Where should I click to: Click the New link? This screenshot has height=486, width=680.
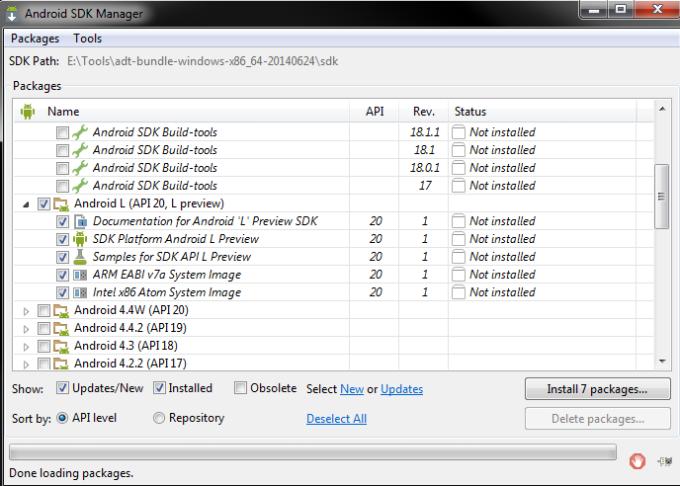(x=352, y=389)
